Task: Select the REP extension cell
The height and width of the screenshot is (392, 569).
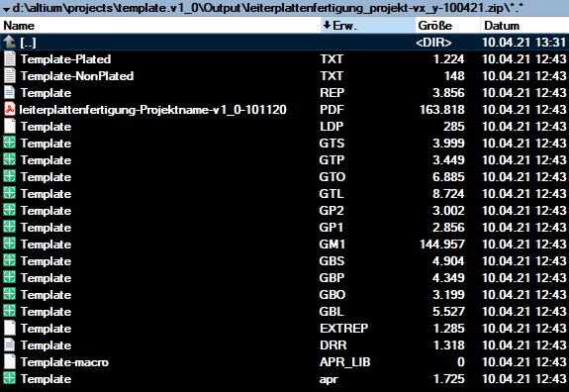Action: (x=332, y=93)
